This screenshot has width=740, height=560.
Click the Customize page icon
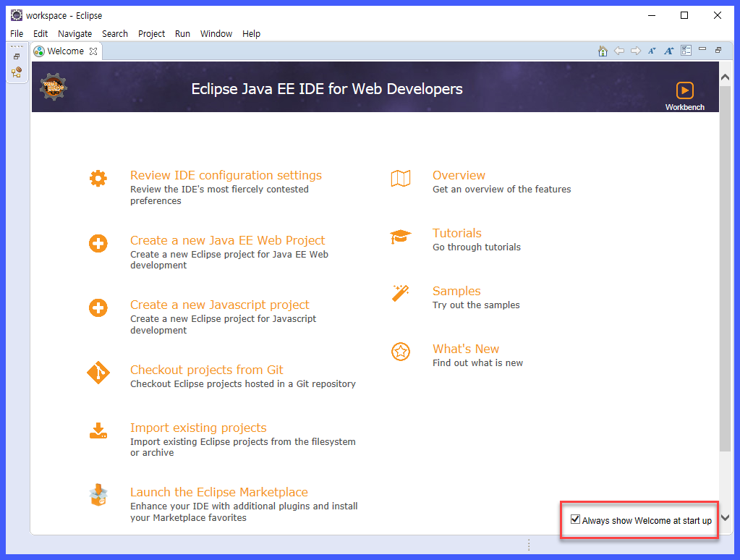tap(686, 51)
